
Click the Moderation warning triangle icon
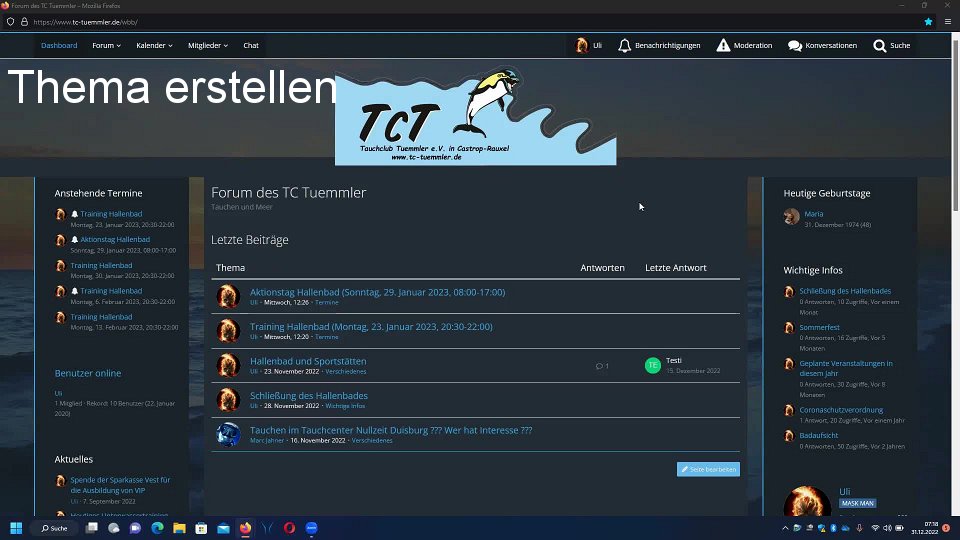(723, 45)
